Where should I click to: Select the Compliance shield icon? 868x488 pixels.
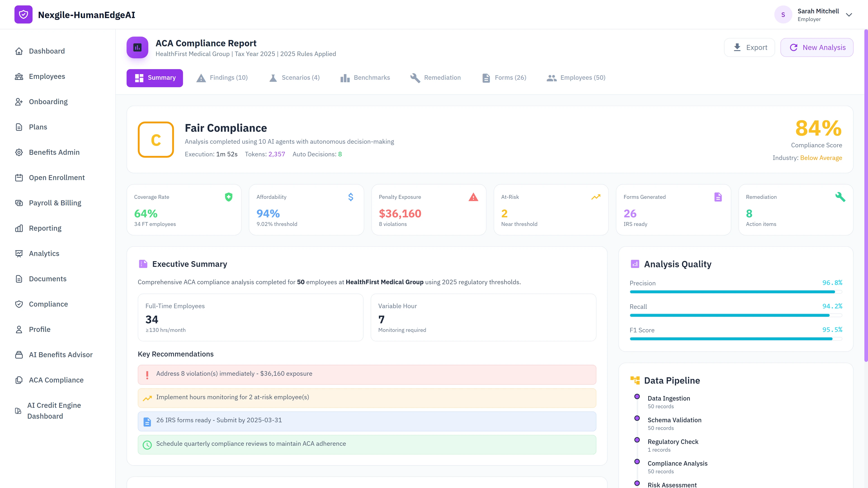[19, 304]
